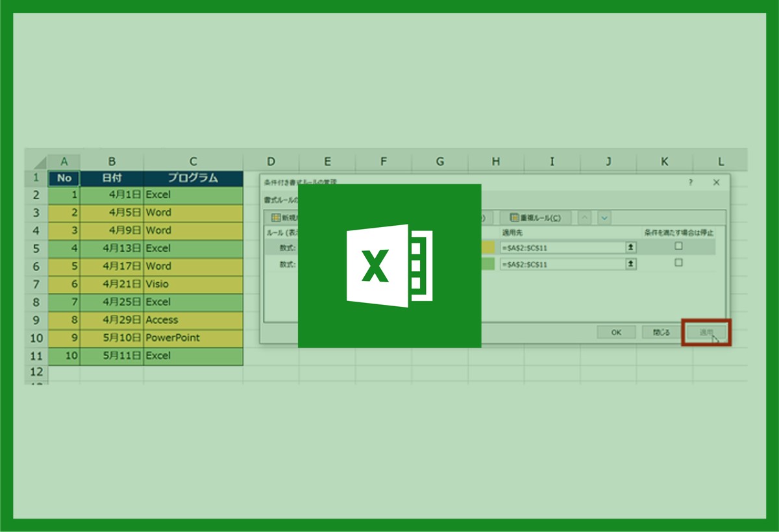Click the 新規ルール icon in the dialog
This screenshot has width=779, height=532.
276,218
